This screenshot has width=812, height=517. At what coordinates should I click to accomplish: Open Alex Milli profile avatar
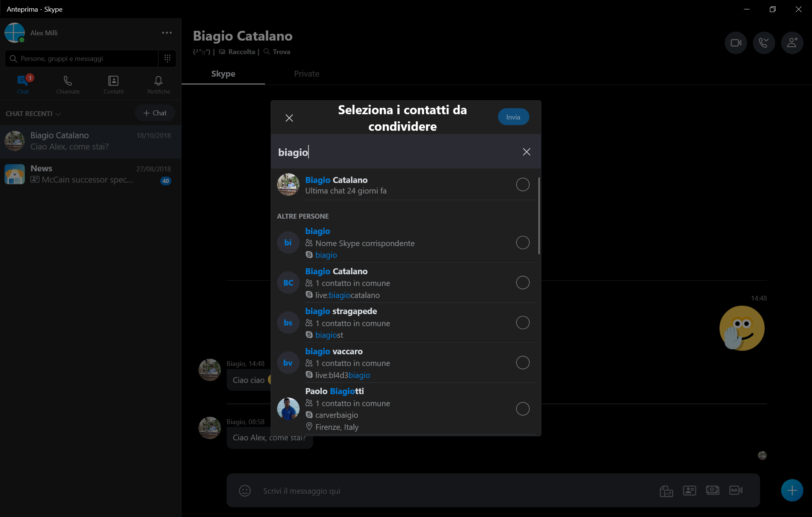pos(15,33)
